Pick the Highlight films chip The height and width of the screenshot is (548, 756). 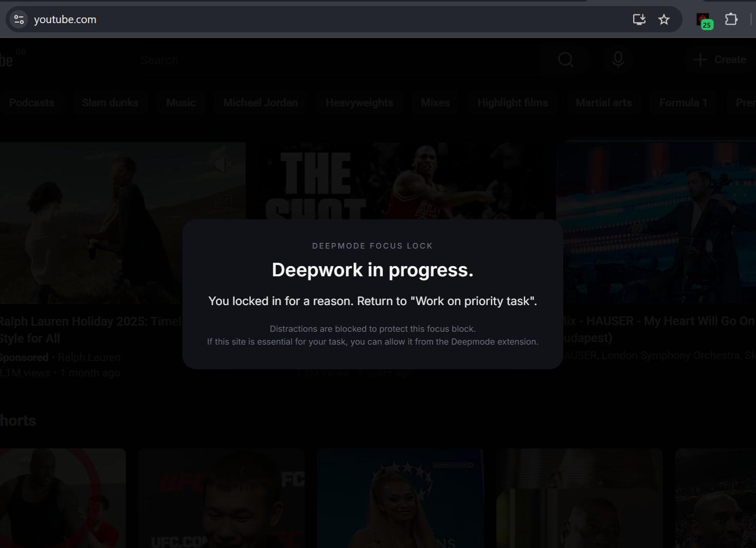click(x=512, y=103)
